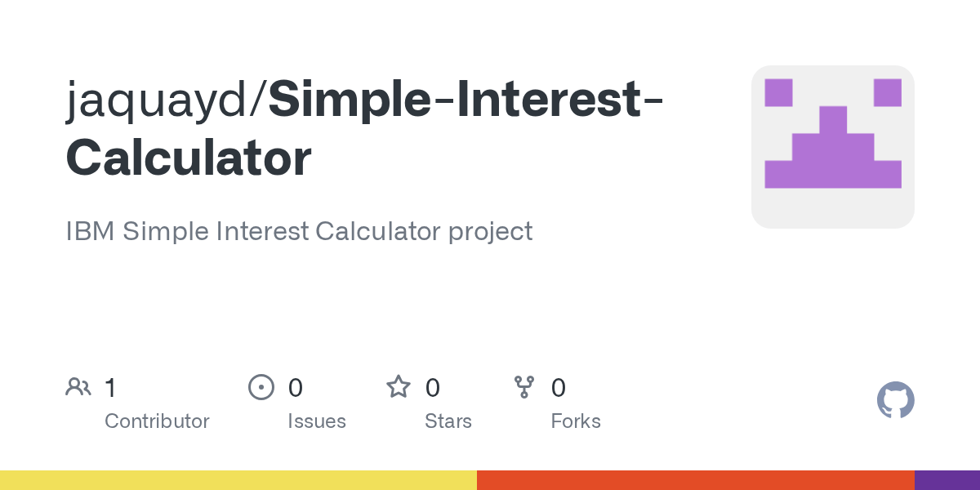980x490 pixels.
Task: Select the purple language bar segment
Action: coord(947,480)
